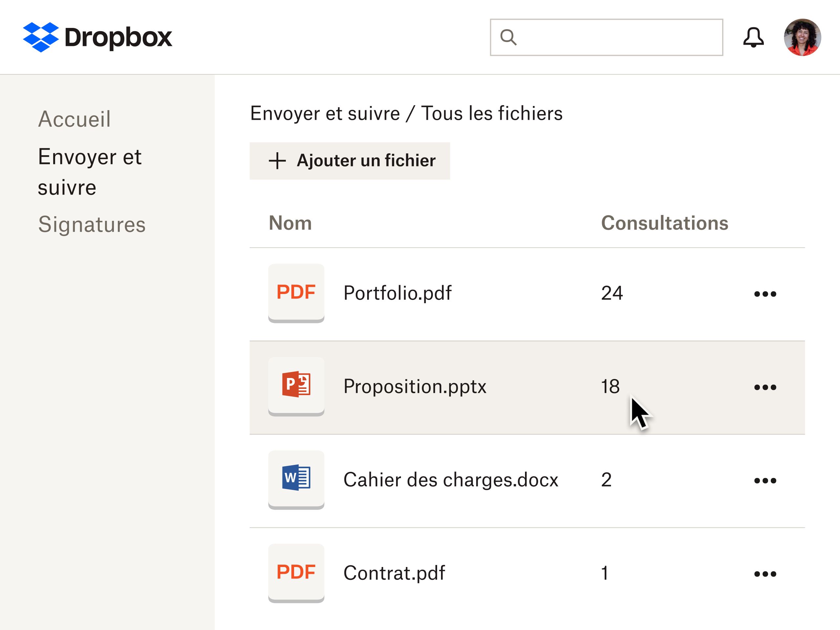Click the plus icon on Ajouter un fichier
This screenshot has width=840, height=630.
point(277,161)
